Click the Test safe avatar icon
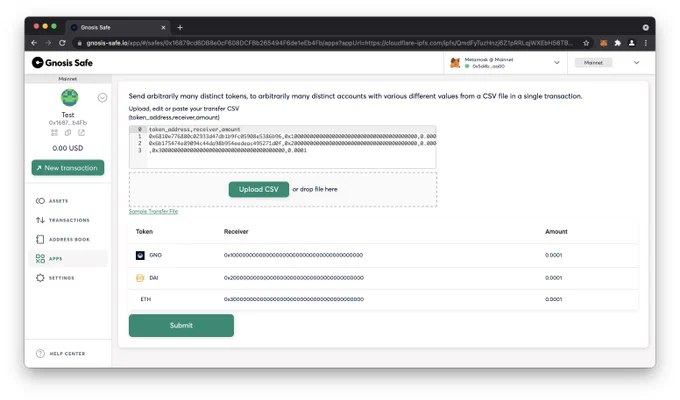 pos(69,98)
